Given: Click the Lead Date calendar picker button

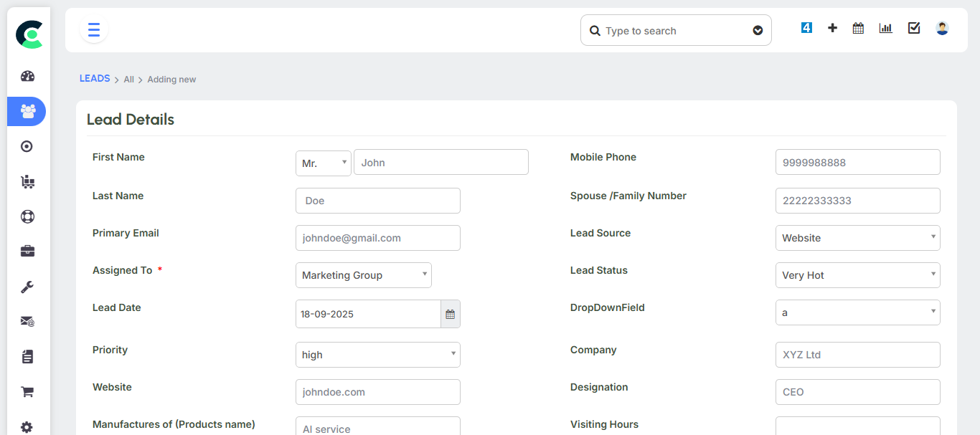Looking at the screenshot, I should (450, 314).
